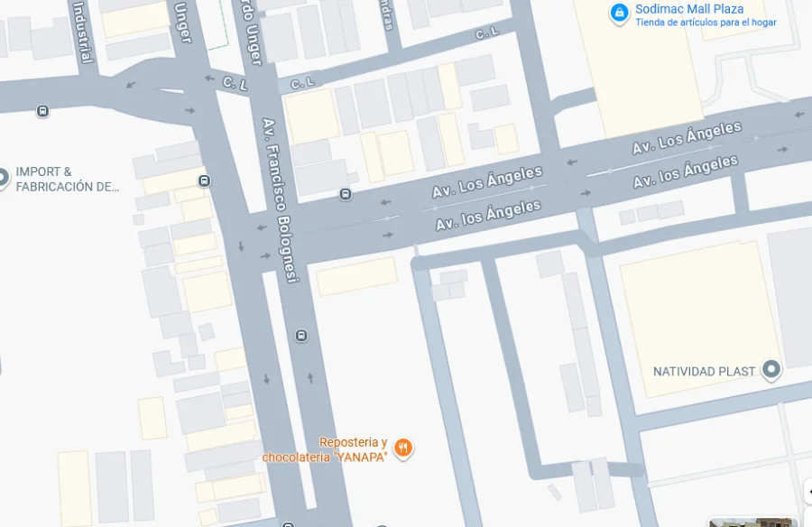This screenshot has width=812, height=527.
Task: Open the Street View photo thumbnail
Action: pyautogui.click(x=753, y=522)
